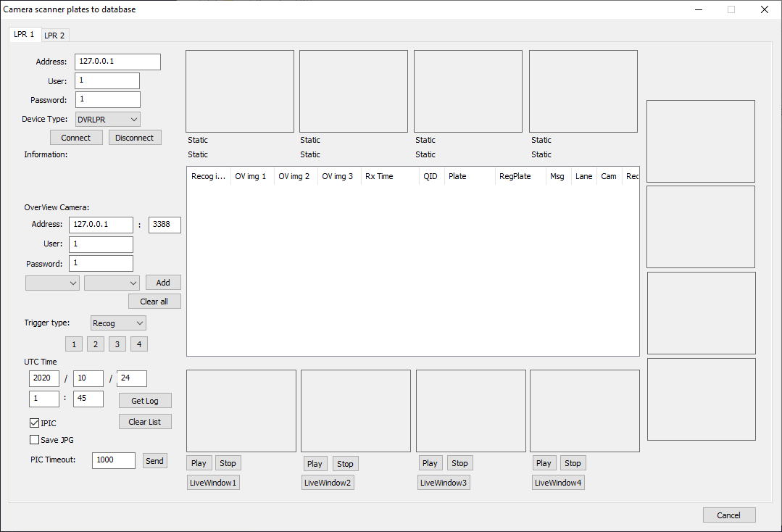Switch to the LPR 2 tab
Viewport: 782px width, 532px height.
click(x=54, y=36)
